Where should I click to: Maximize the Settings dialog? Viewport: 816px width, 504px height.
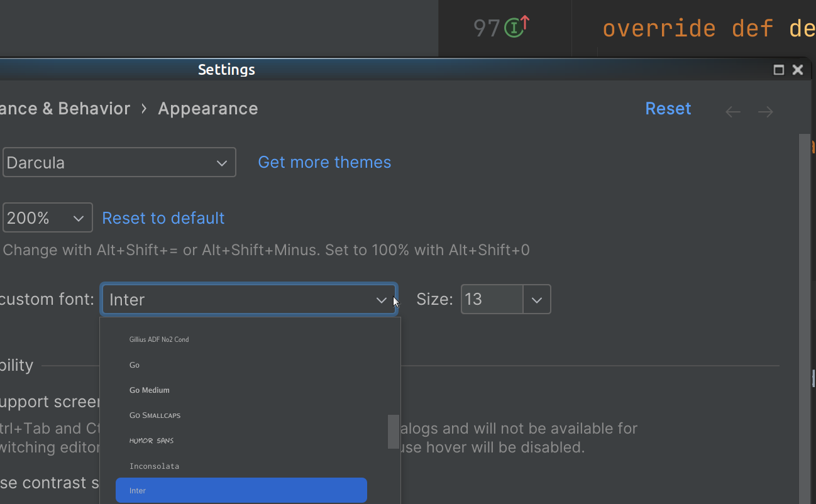[x=779, y=70]
